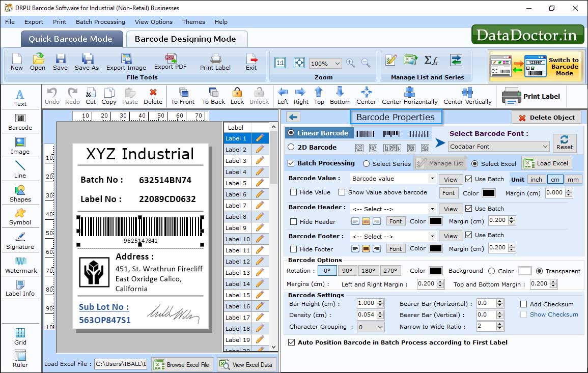Align object Center Horizontally

[x=409, y=96]
